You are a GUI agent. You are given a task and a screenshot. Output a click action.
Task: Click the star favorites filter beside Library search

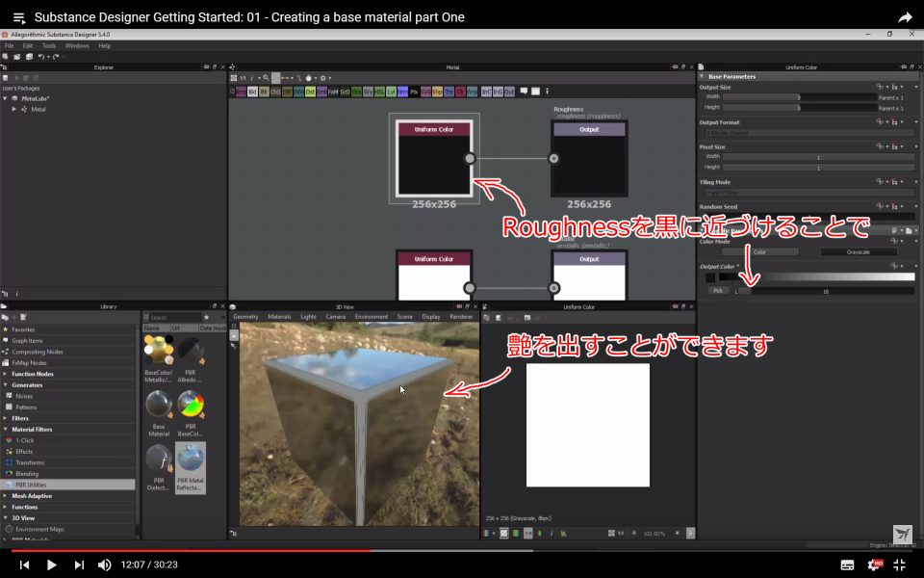point(206,317)
